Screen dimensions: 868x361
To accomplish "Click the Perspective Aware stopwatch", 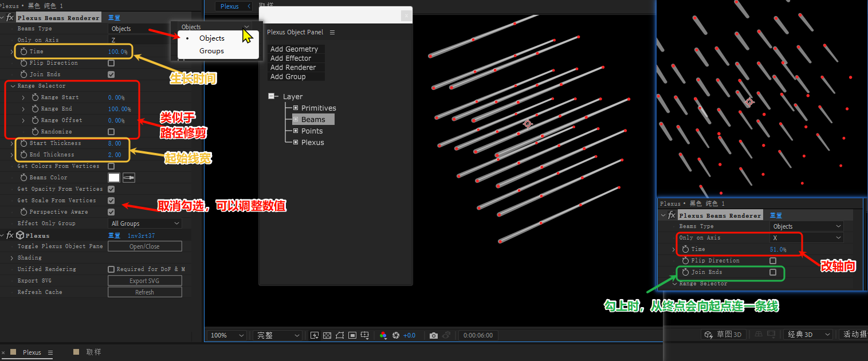I will pyautogui.click(x=23, y=212).
